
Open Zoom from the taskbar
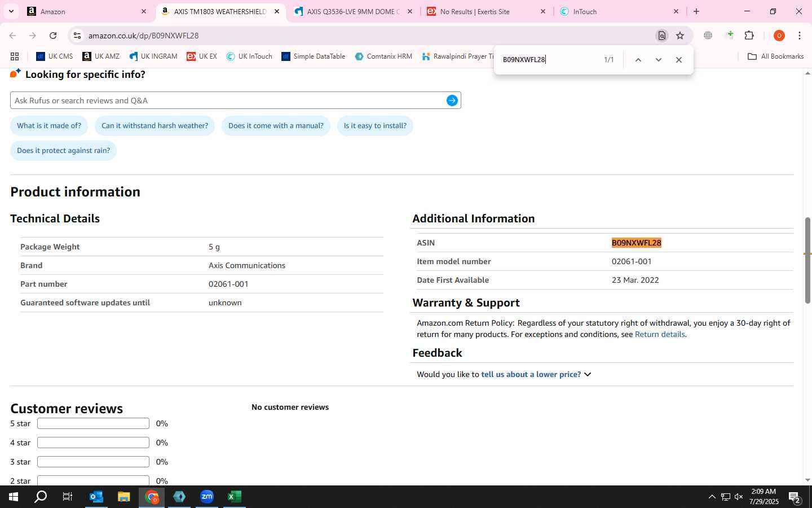coord(207,497)
